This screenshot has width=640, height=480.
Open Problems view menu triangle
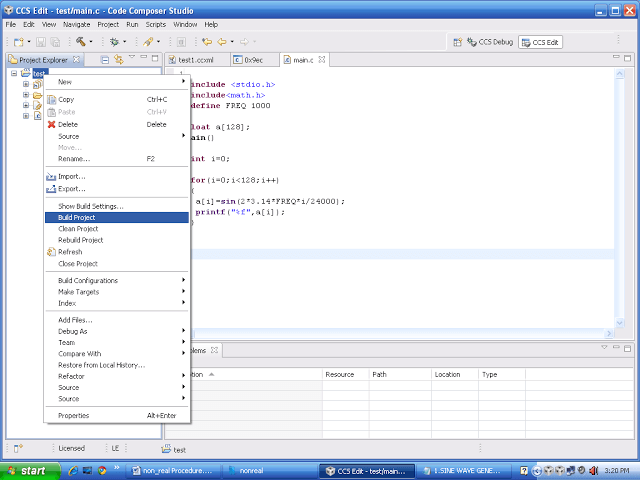604,347
